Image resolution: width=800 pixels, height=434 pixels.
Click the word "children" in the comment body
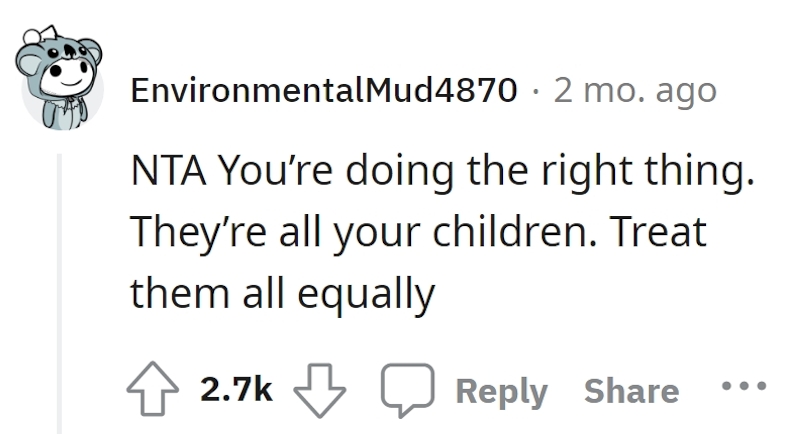point(510,232)
